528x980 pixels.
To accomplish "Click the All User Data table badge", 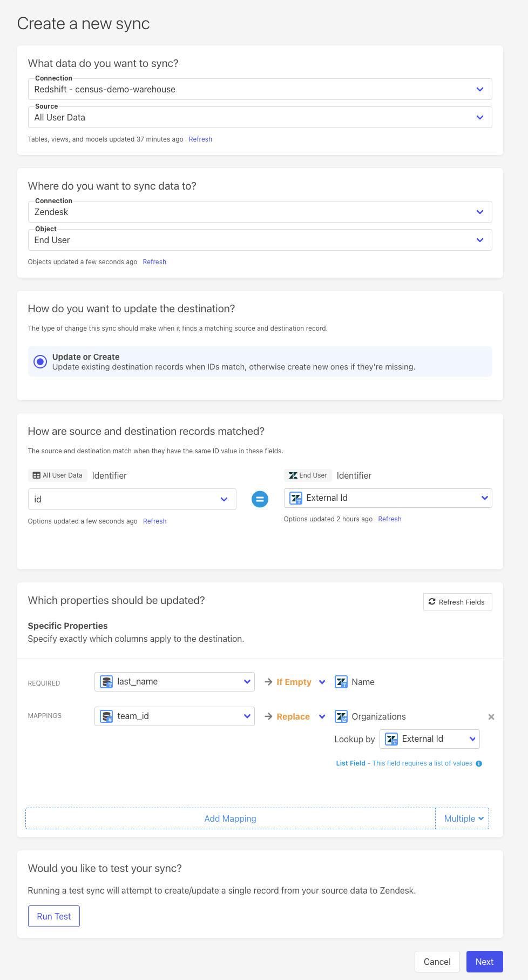I will coord(58,475).
